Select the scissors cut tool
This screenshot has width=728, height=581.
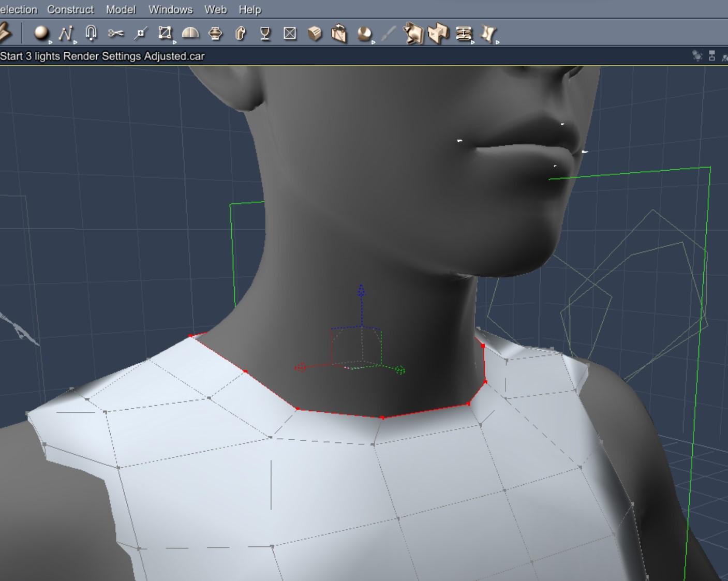(x=116, y=34)
